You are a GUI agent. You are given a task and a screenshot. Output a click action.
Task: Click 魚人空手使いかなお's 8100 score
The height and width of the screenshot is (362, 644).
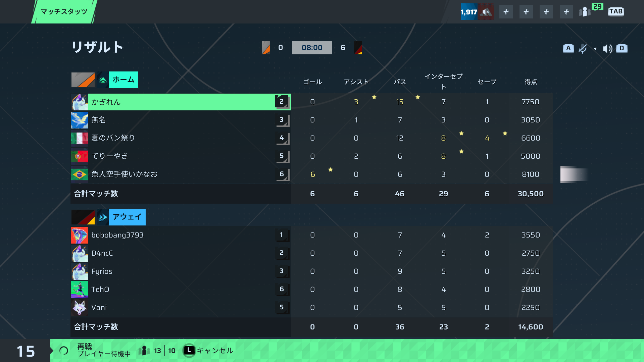531,174
